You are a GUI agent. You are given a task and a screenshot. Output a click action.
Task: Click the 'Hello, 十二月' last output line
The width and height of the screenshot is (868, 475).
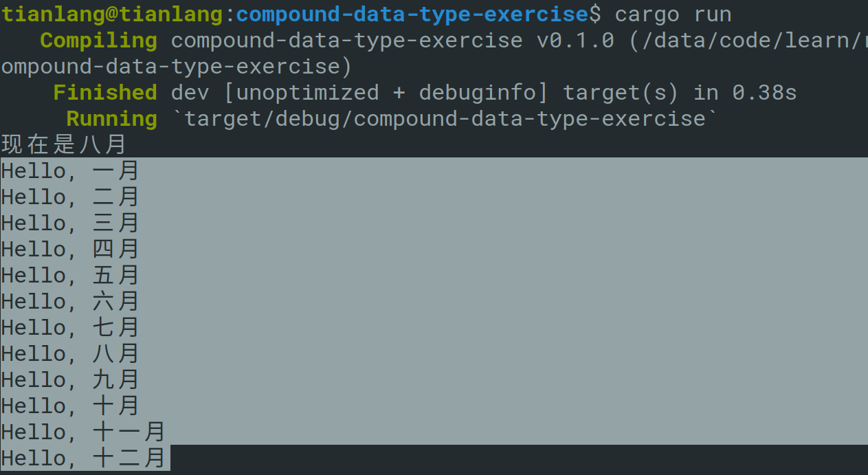coord(83,458)
